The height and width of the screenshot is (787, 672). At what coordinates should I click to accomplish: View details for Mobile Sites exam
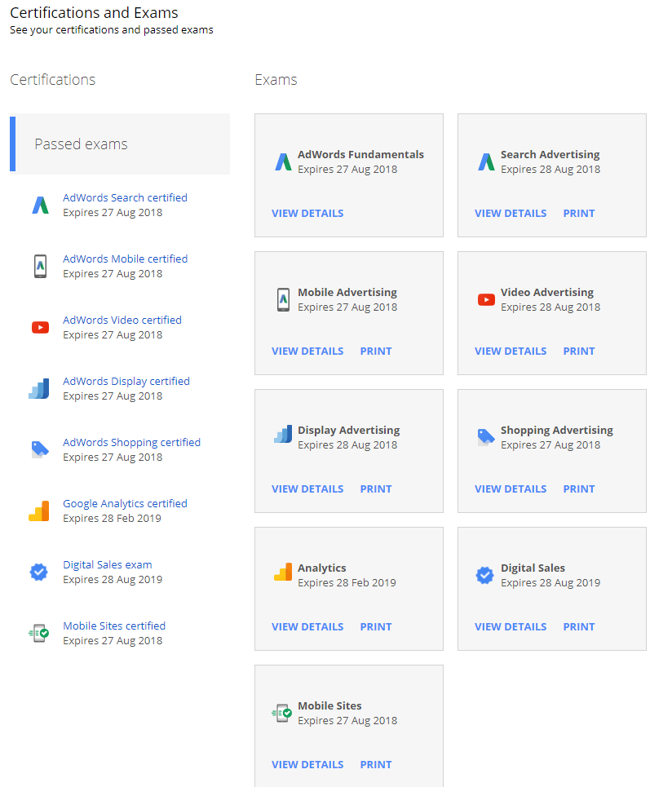pyautogui.click(x=307, y=764)
